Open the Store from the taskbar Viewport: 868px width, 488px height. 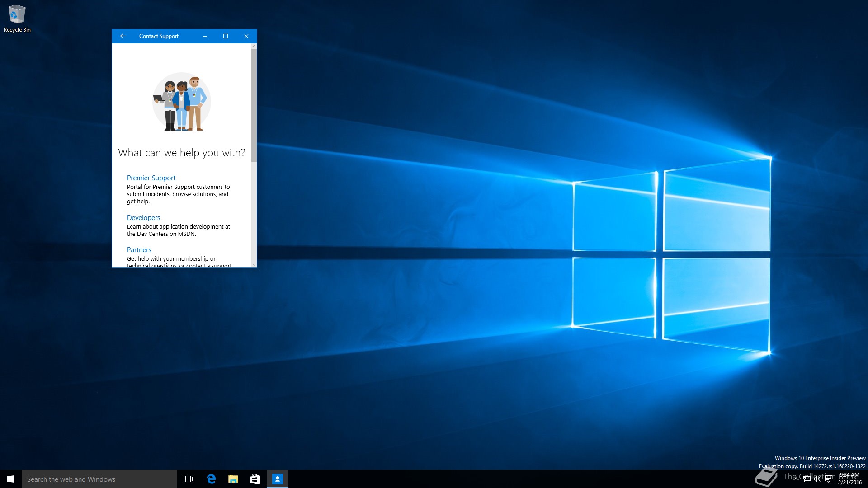(x=255, y=479)
